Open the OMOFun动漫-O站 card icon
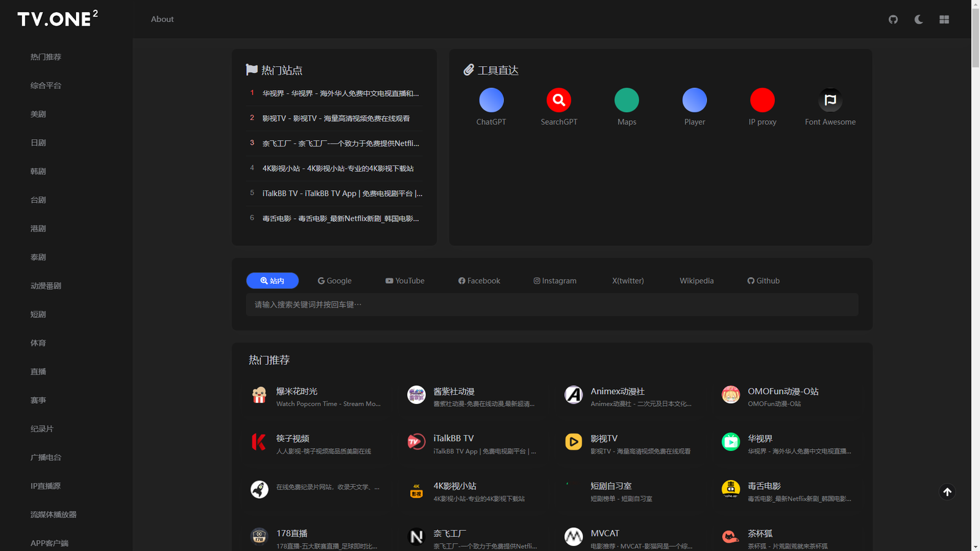Screen dimensions: 980x551 (731, 395)
